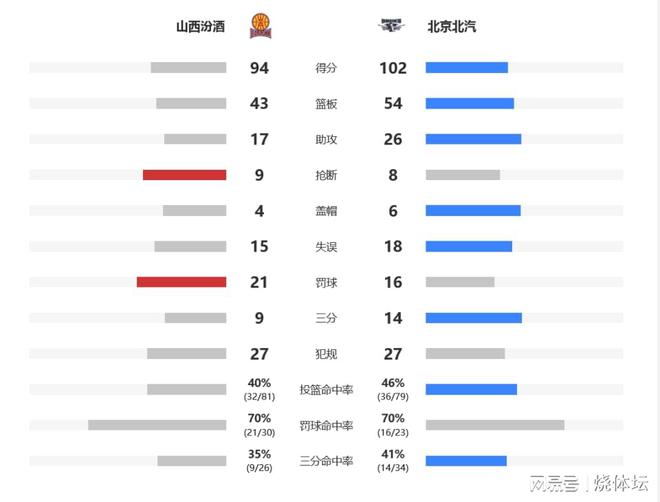Select the 助攻 stat label
This screenshot has width=660, height=502.
326,139
